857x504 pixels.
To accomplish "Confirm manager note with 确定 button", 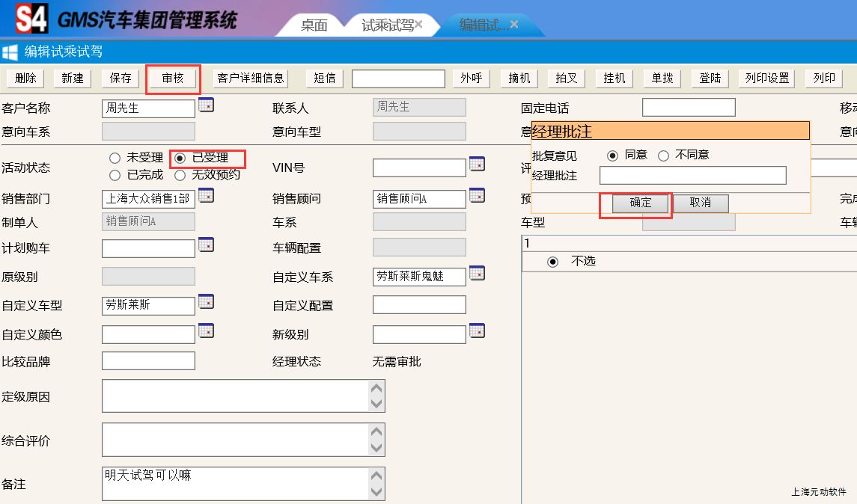I will tap(640, 203).
